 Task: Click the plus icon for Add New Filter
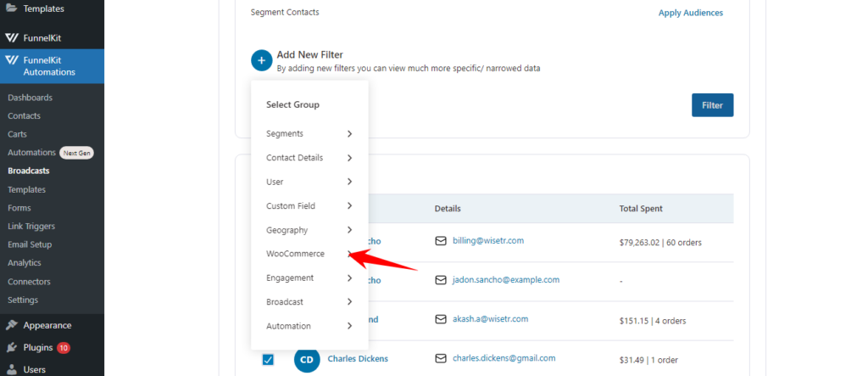261,60
